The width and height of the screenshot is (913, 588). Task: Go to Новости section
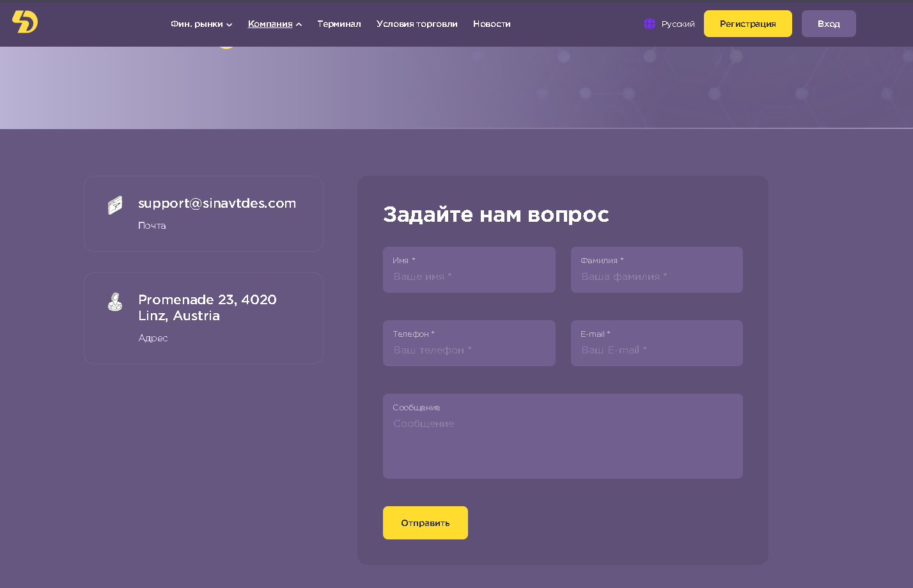click(x=492, y=24)
